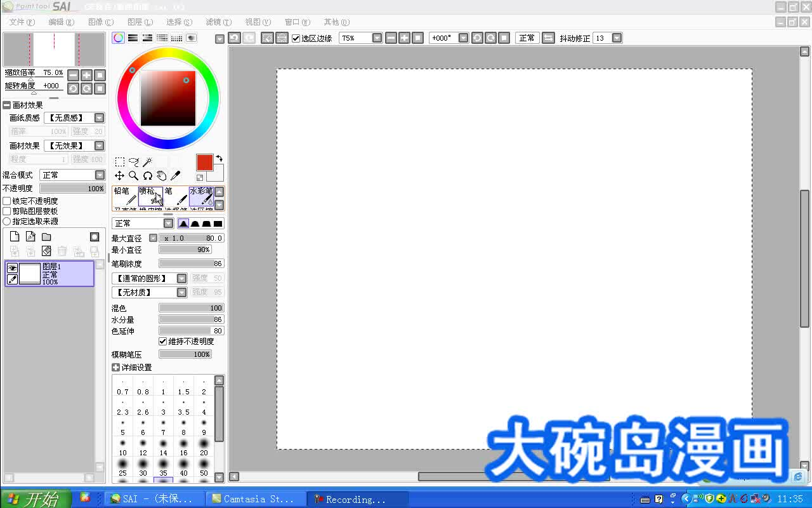
Task: Click invert selection icon in top toolbar
Action: coord(282,38)
